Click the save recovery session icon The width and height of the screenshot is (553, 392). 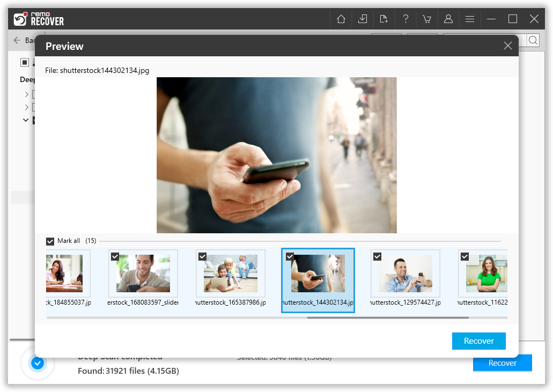(x=363, y=19)
